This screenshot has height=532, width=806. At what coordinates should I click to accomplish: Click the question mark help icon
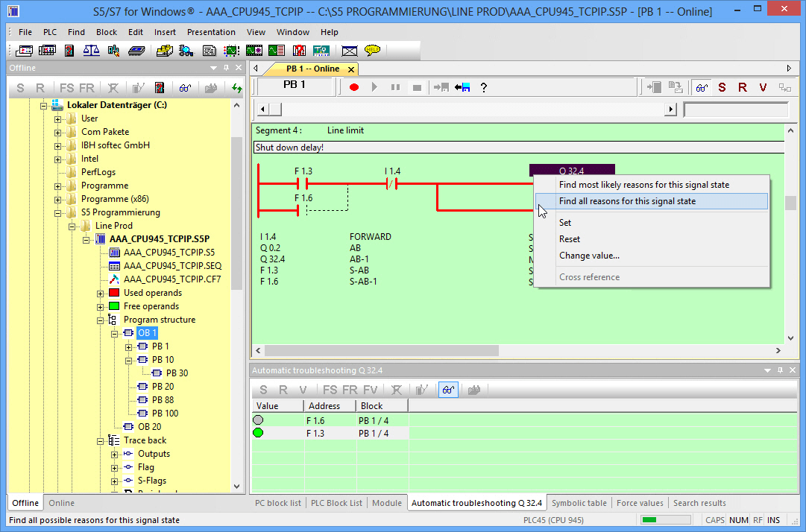tap(483, 88)
